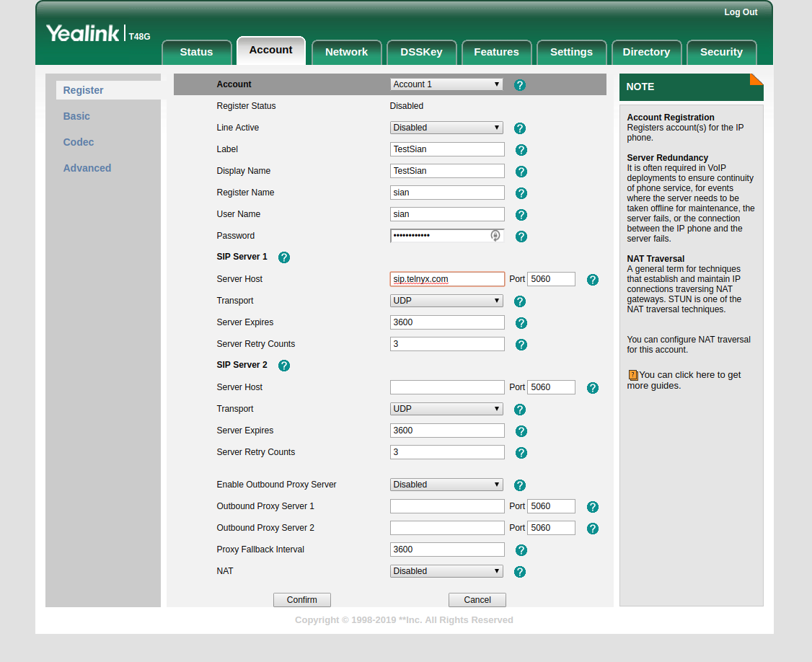
Task: Click help icon for Password field
Action: pyautogui.click(x=521, y=237)
